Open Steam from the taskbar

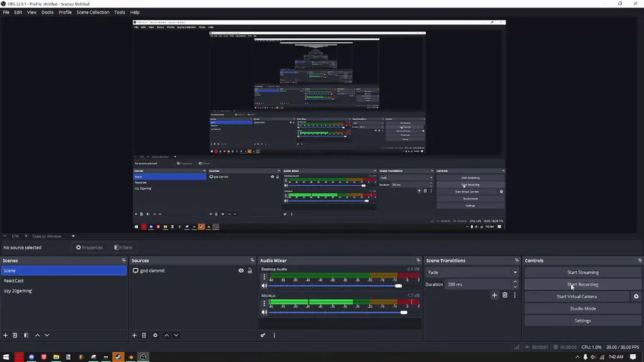[118, 357]
